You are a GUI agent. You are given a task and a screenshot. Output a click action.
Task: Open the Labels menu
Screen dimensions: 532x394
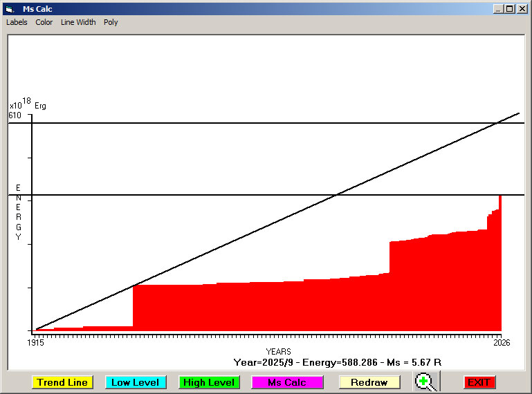(x=17, y=22)
